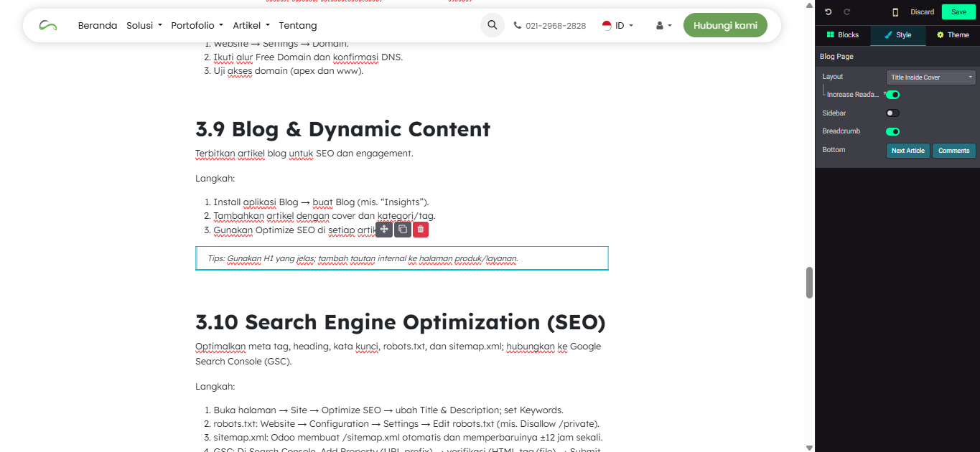
Task: Switch to mobile preview icon
Action: click(895, 12)
